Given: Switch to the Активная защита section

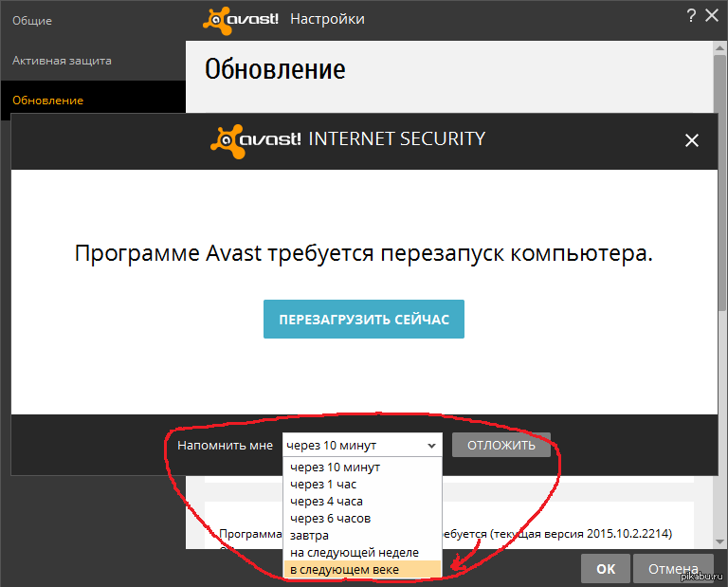Looking at the screenshot, I should pyautogui.click(x=62, y=61).
